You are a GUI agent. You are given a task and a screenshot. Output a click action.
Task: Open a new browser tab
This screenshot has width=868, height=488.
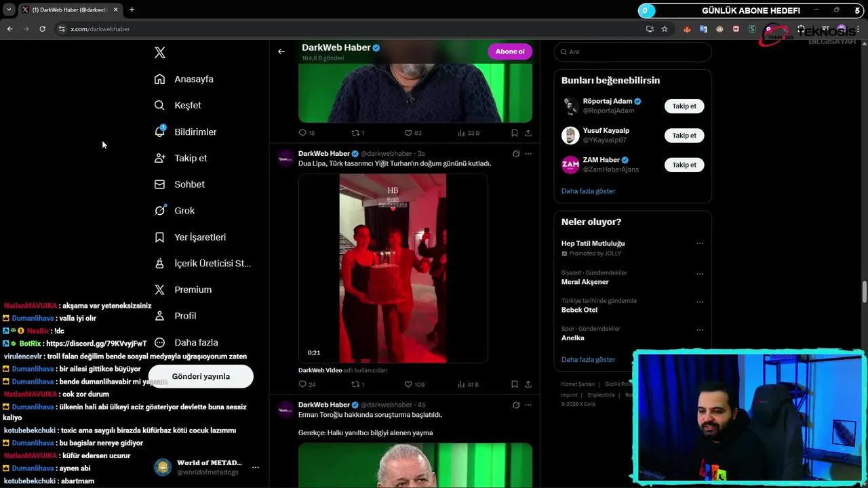point(132,9)
